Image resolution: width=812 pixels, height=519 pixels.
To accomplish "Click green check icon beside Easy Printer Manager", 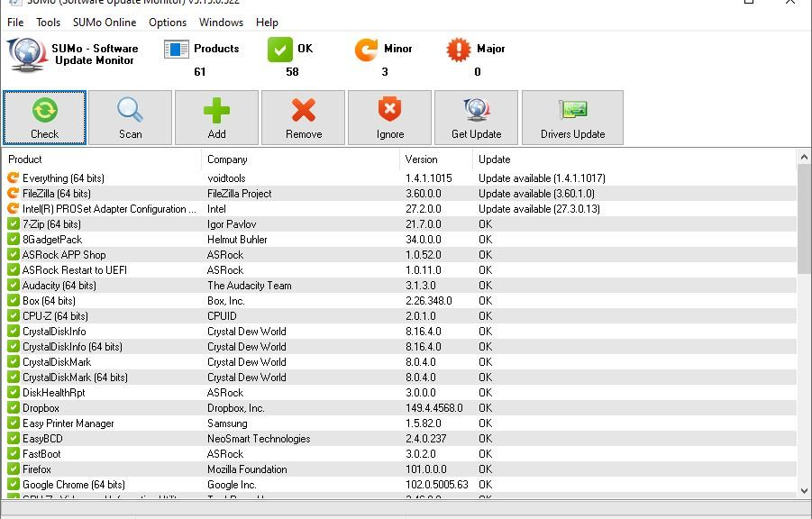I will 13,423.
